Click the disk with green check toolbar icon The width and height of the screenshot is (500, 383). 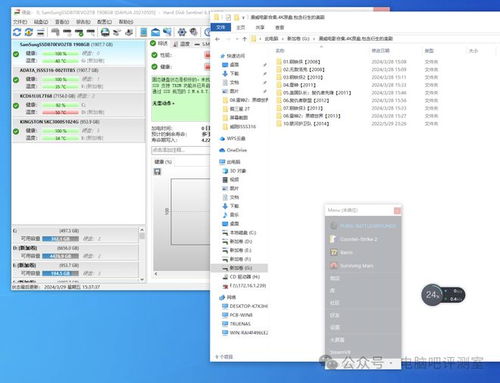pos(79,32)
